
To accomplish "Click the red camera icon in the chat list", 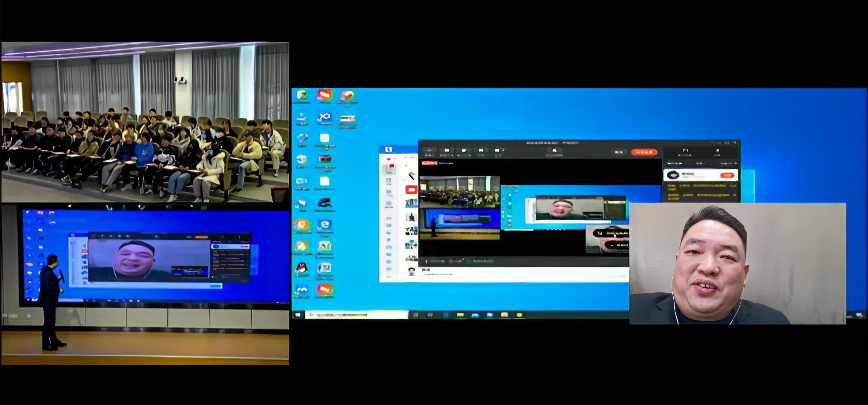I will pos(411,190).
